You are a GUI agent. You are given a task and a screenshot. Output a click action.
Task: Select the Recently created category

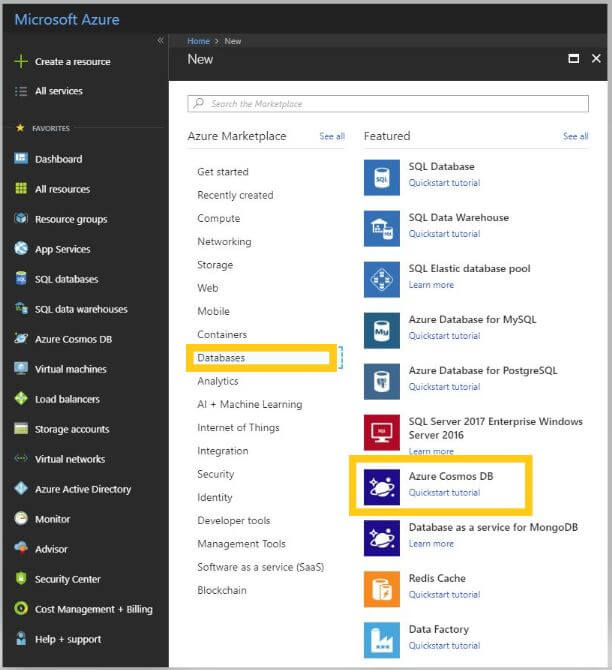pyautogui.click(x=235, y=195)
